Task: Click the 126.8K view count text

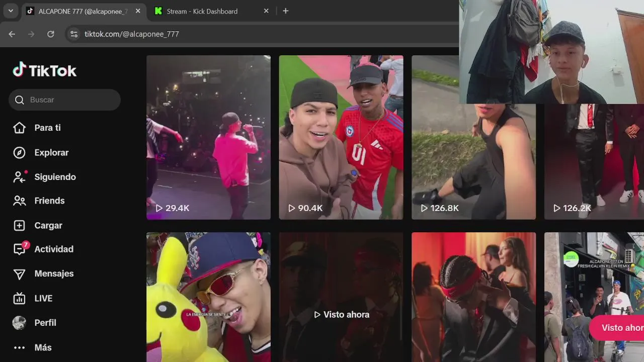Action: pyautogui.click(x=445, y=208)
